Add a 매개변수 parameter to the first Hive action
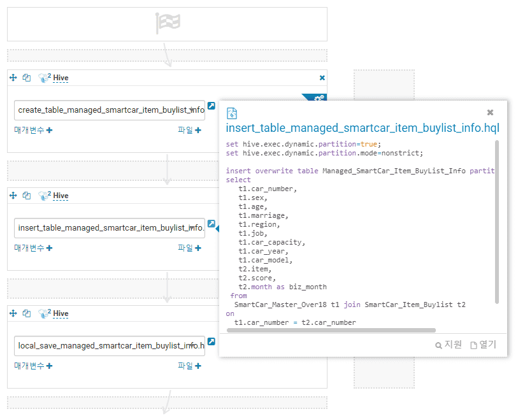Screen dimensions: 532x416 click(49, 130)
